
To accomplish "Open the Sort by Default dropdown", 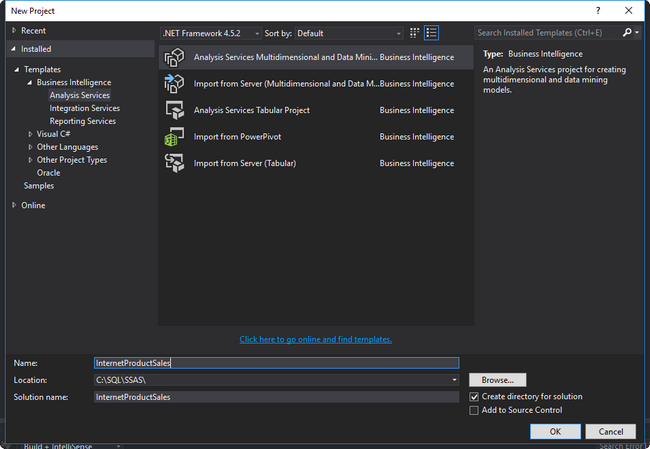I will click(349, 33).
